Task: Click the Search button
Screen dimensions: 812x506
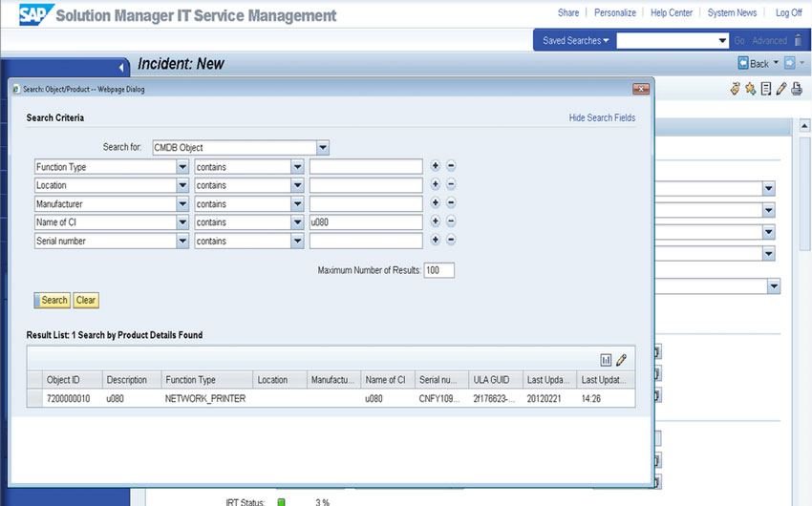Action: coord(53,300)
